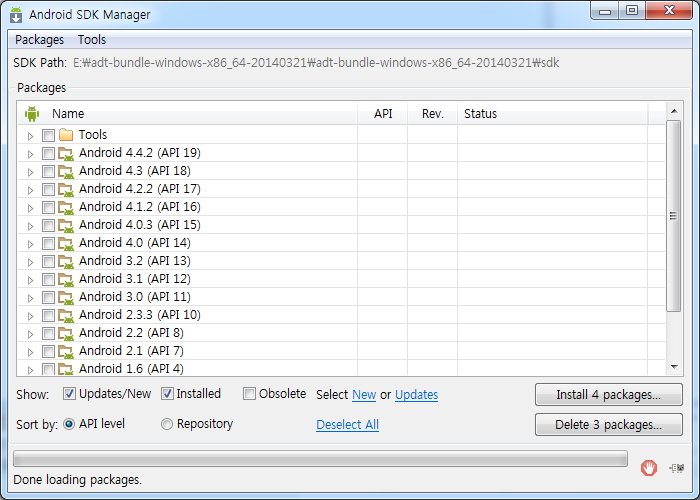Click the scrollbar down arrow
The height and width of the screenshot is (500, 700).
pos(674,367)
